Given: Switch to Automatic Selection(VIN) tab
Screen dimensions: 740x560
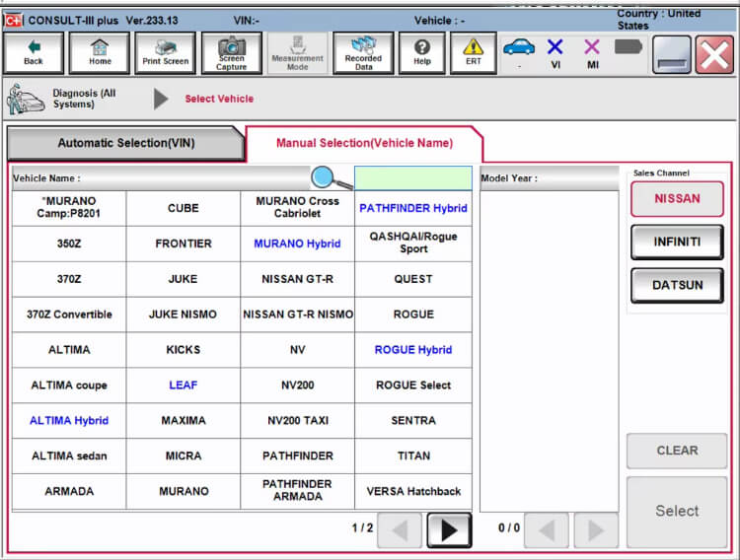Looking at the screenshot, I should click(126, 143).
